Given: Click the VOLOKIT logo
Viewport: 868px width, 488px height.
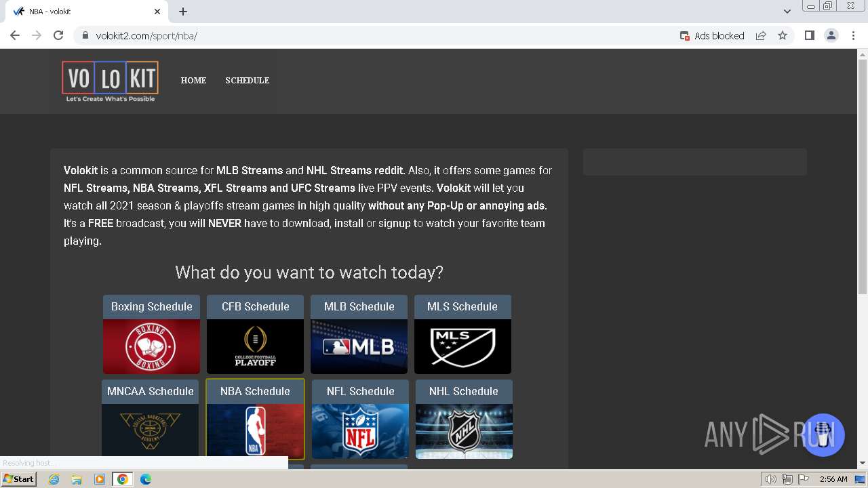Looking at the screenshot, I should [x=111, y=81].
